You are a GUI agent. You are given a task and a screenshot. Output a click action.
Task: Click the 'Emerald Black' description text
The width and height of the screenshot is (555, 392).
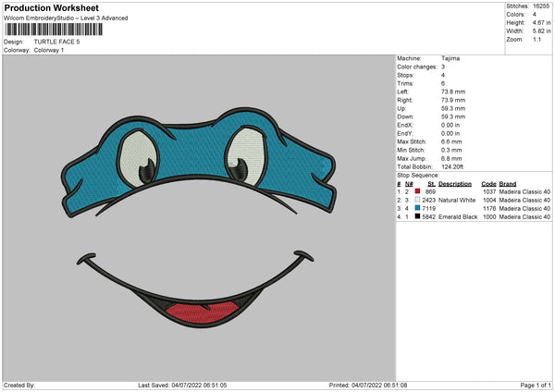[458, 217]
